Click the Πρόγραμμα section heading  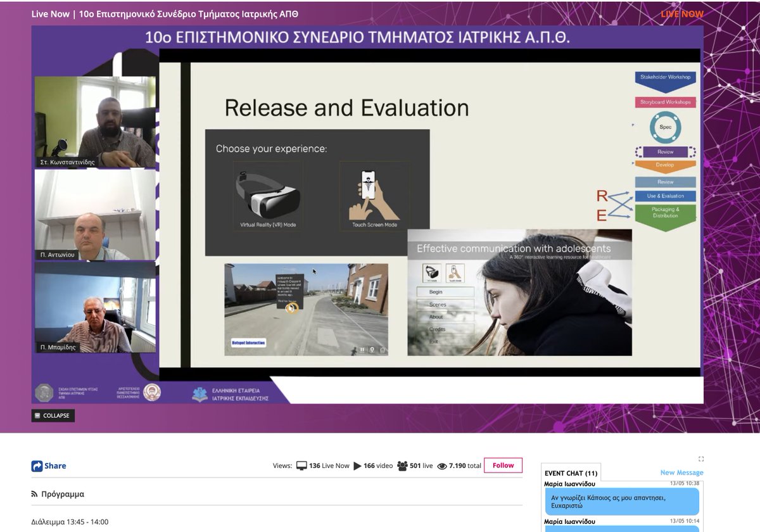pos(63,494)
